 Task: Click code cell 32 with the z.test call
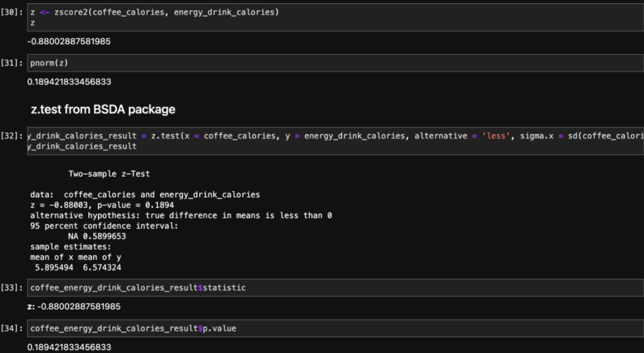coord(336,141)
